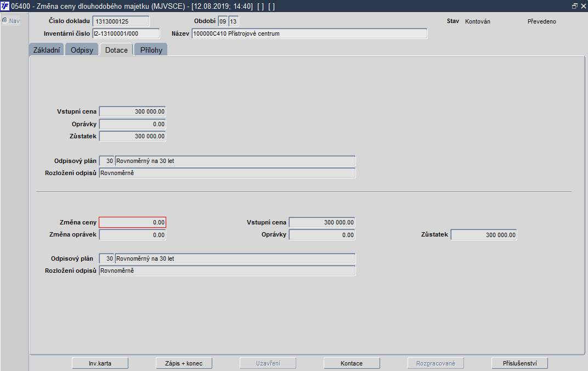Image resolution: width=588 pixels, height=371 pixels.
Task: Click upper Rovnoměrný na 30 let field
Action: coord(235,161)
